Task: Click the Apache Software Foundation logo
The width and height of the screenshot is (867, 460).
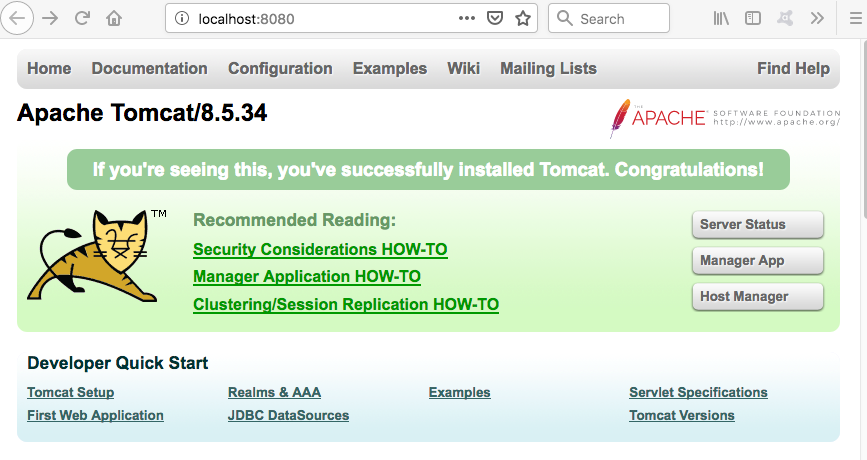Action: click(725, 118)
